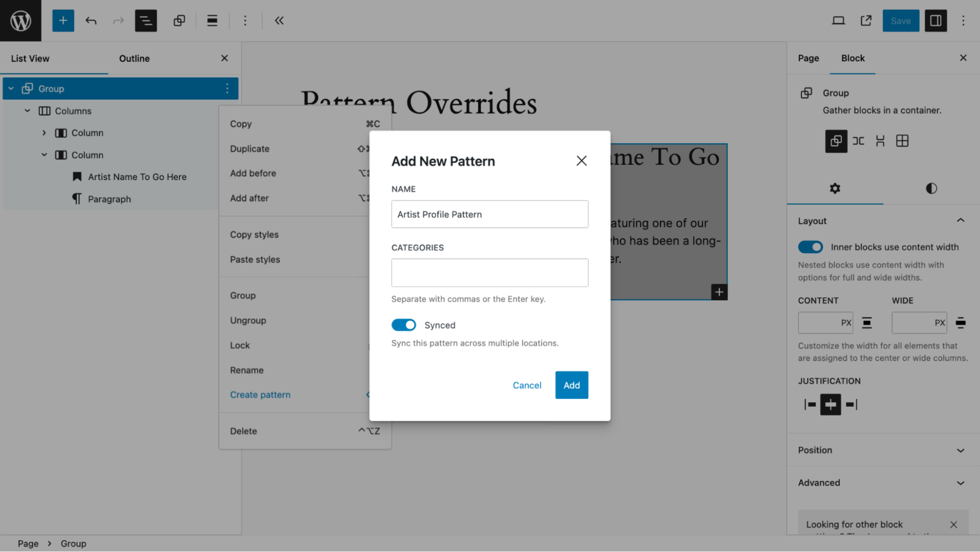Choose Ungroup from the context menu
The image size is (980, 552).
click(x=248, y=320)
